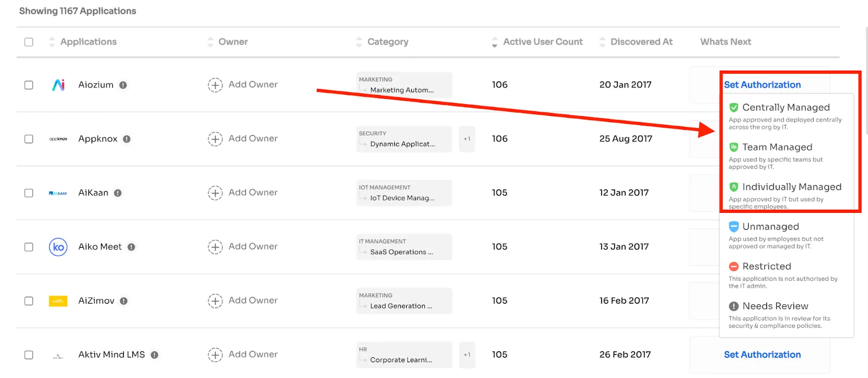The image size is (868, 378).
Task: Choose Individually Managed authorization option
Action: (786, 196)
